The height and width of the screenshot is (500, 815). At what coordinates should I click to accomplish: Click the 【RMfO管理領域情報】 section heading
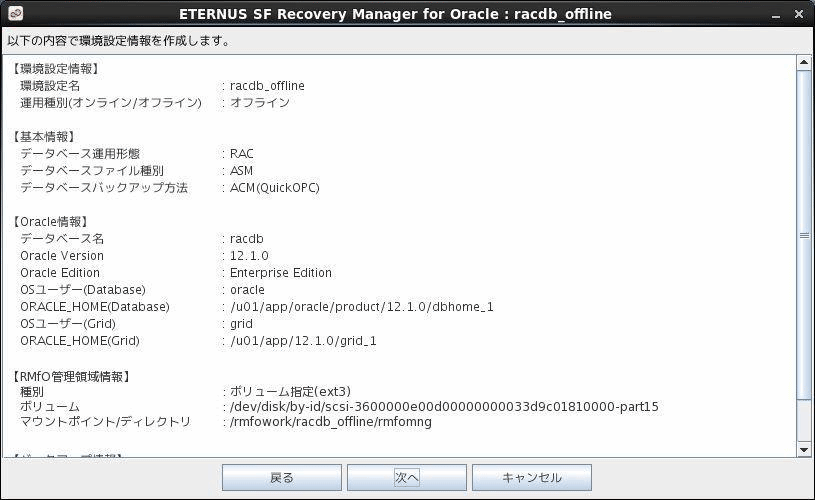tap(71, 376)
